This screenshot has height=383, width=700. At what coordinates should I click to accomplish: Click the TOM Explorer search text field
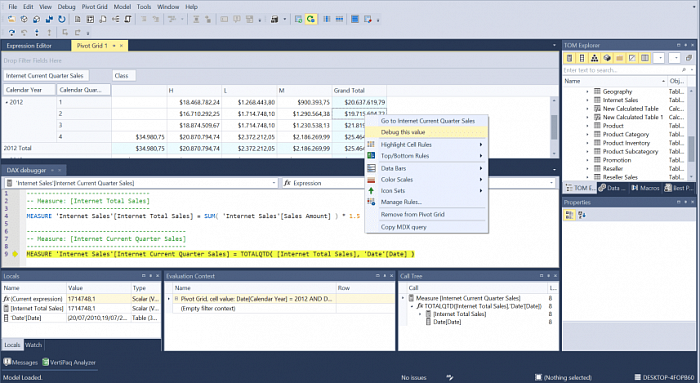coord(621,70)
